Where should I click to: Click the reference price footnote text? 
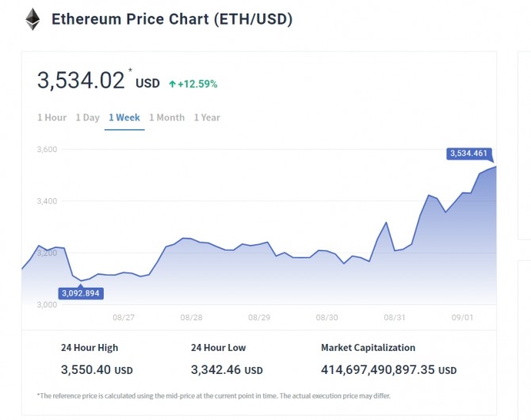[213, 395]
